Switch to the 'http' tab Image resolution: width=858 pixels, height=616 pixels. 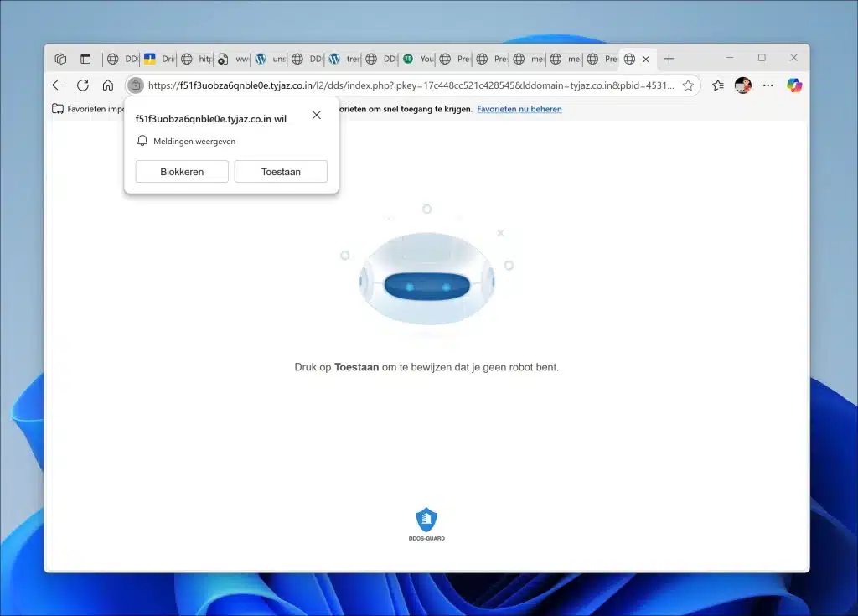tap(196, 59)
